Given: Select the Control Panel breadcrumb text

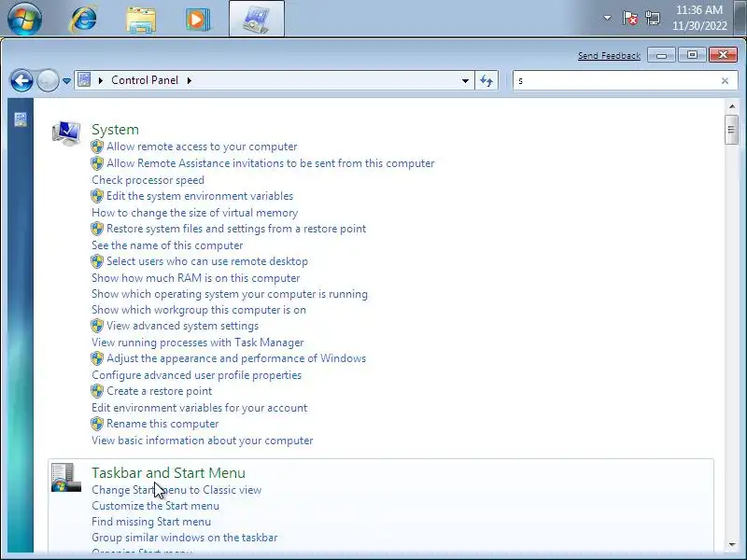Looking at the screenshot, I should [145, 80].
